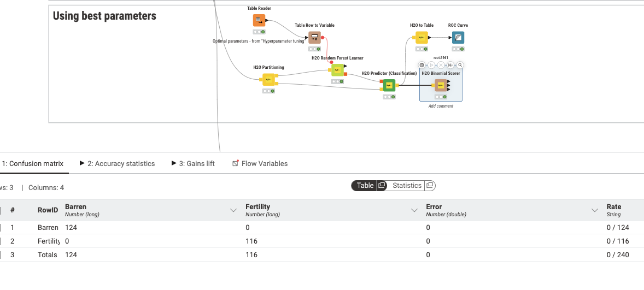This screenshot has height=290, width=644.
Task: Open the Flow Variables tab
Action: (x=260, y=163)
